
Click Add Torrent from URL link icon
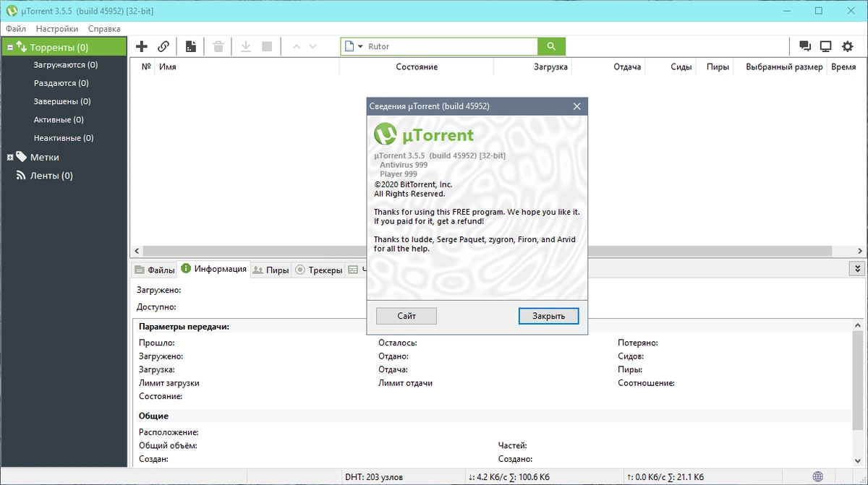tap(163, 46)
